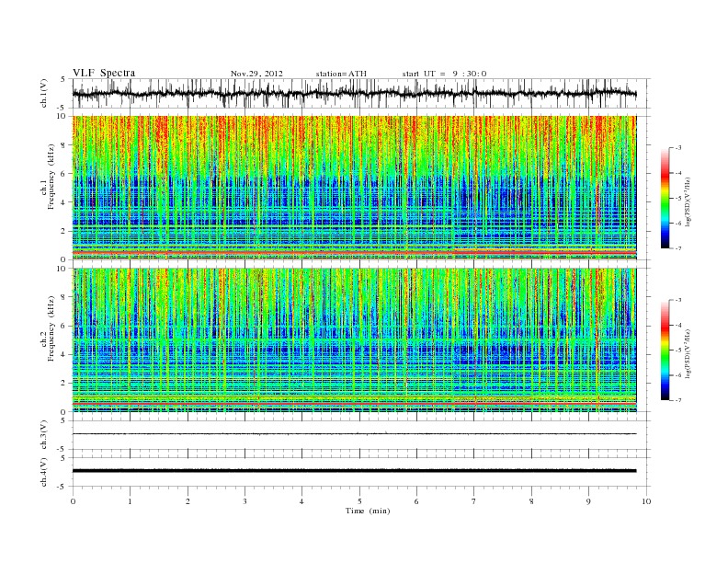Viewport: 728px width, 563px height.
Task: Select the 'start UT = 9:30:0' text
Action: pos(444,74)
